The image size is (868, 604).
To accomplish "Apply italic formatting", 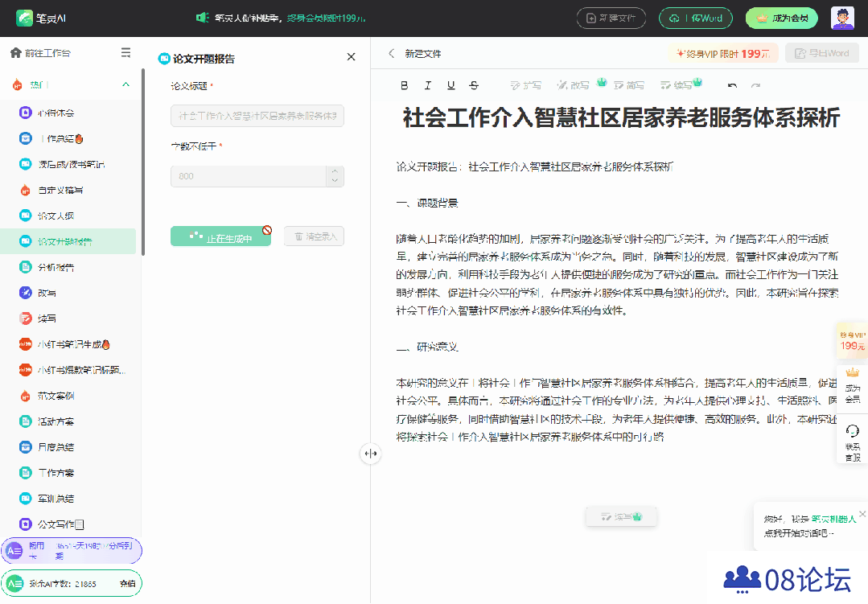I will pos(427,85).
